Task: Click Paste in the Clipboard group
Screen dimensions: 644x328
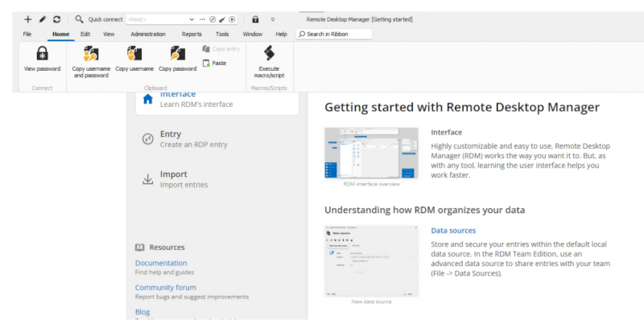Action: [x=214, y=64]
